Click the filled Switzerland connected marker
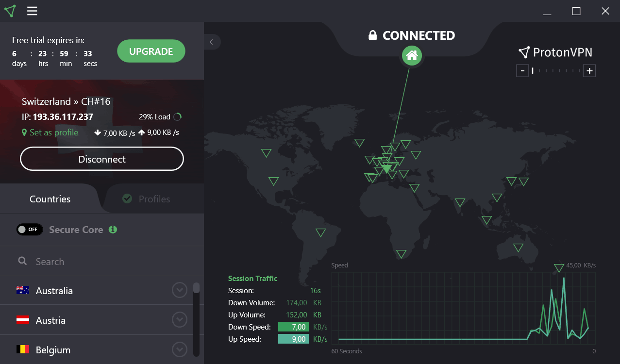Screen dimensions: 620x364 pyautogui.click(x=386, y=168)
